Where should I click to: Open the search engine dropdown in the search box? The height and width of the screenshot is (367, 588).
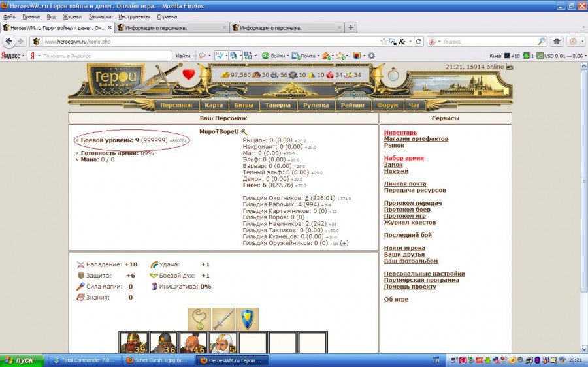[434, 41]
